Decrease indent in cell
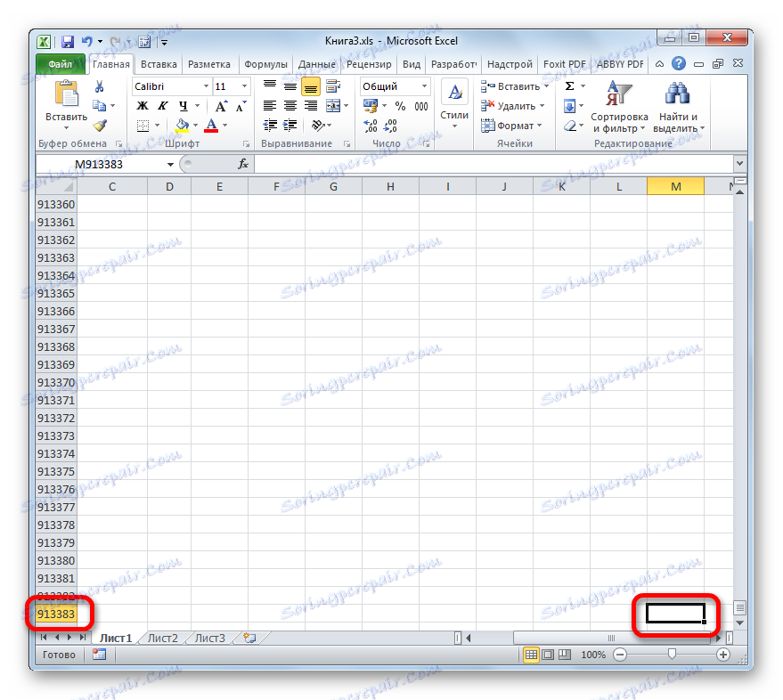The width and height of the screenshot is (783, 700). coord(270,126)
